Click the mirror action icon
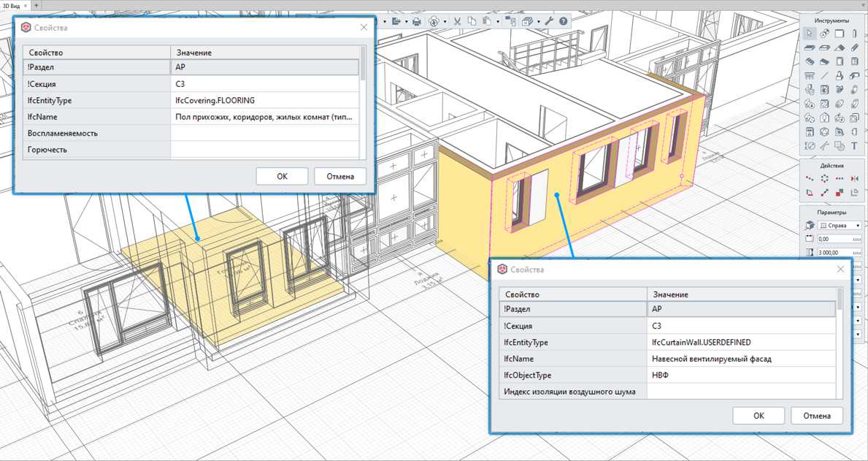 coord(856,178)
